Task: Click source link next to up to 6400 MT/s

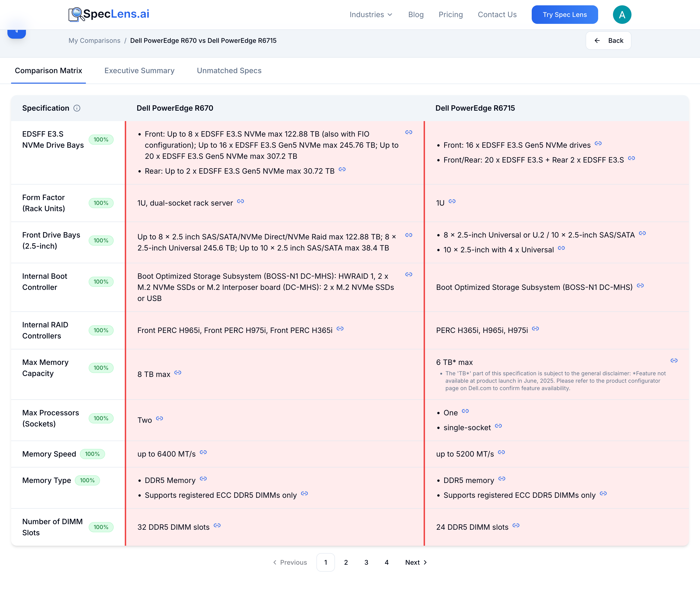Action: [203, 453]
